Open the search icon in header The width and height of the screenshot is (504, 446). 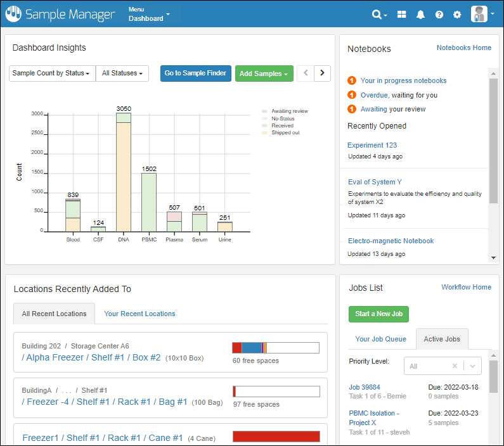coord(378,15)
